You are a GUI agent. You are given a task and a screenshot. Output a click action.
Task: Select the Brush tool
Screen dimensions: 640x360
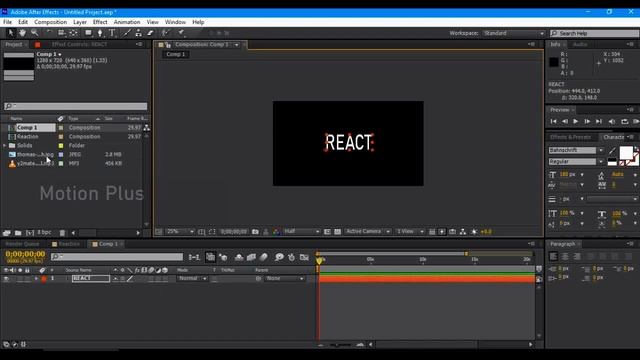tap(127, 33)
